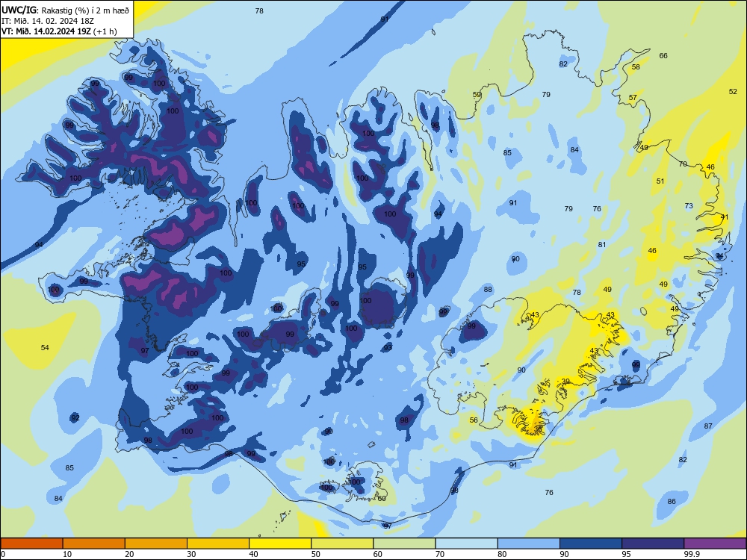Click the bright yellow 40–50 legend swatch
This screenshot has width=747, height=560.
[280, 544]
